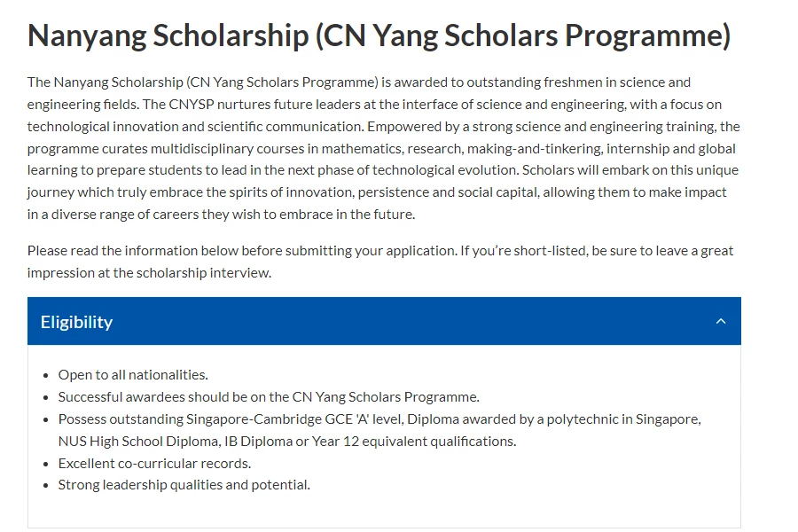The image size is (798, 532).
Task: Click the empty area at the bottom of Eligibility panel
Action: point(384,511)
